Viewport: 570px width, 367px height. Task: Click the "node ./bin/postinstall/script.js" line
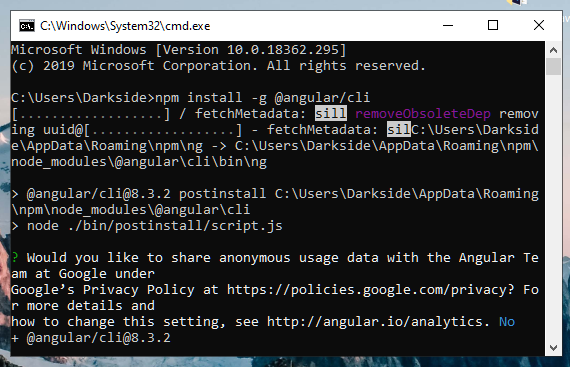pyautogui.click(x=155, y=226)
